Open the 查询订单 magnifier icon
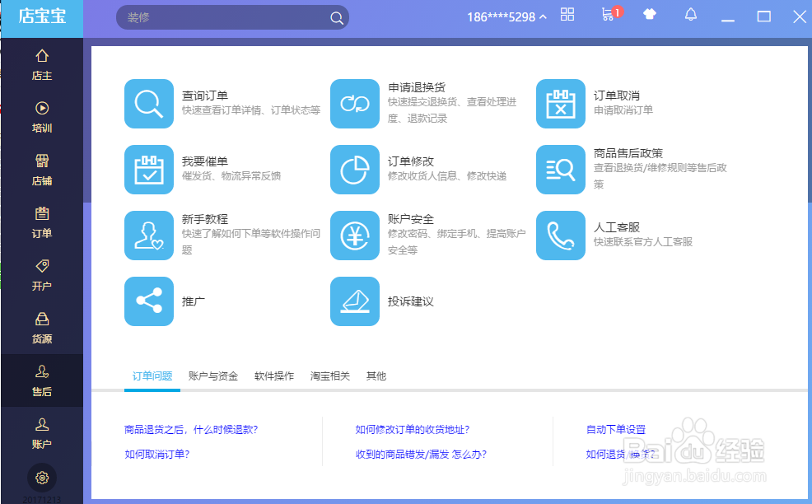Viewport: 812px width, 504px height. tap(148, 104)
